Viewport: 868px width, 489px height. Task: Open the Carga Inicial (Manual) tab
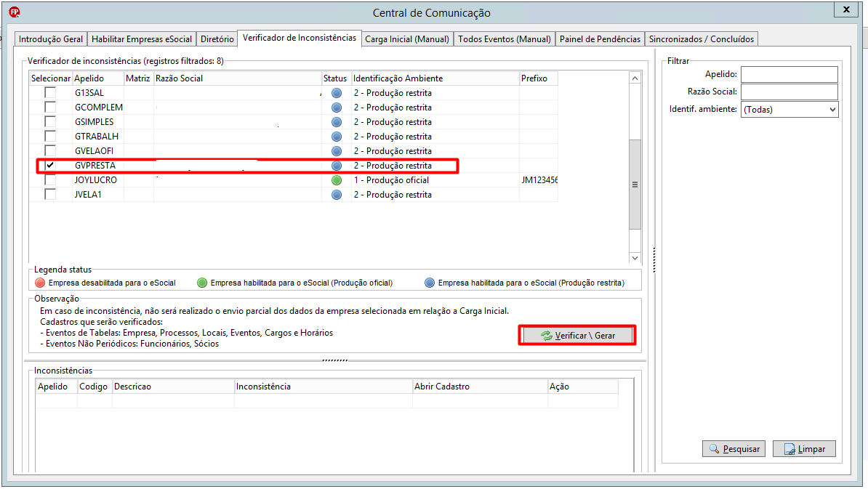click(407, 39)
